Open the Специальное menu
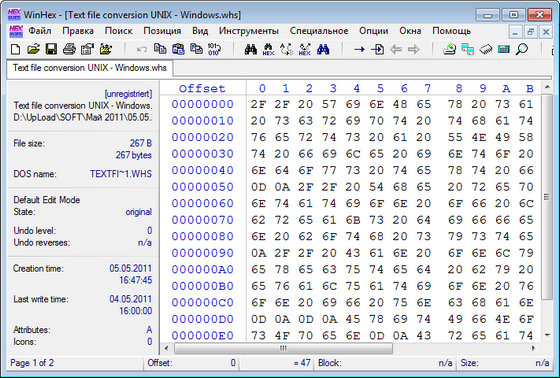Image resolution: width=560 pixels, height=378 pixels. (319, 31)
